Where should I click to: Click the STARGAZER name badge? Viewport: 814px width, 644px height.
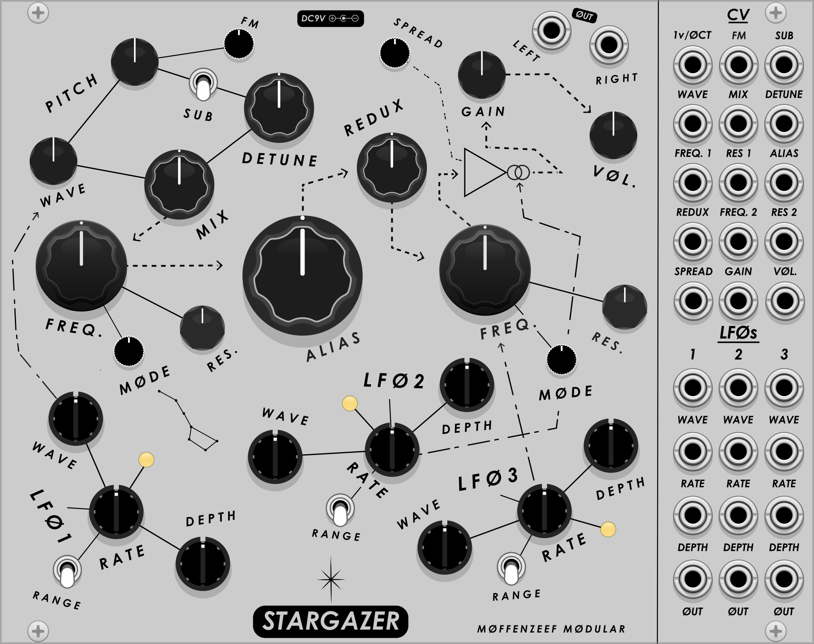(331, 622)
